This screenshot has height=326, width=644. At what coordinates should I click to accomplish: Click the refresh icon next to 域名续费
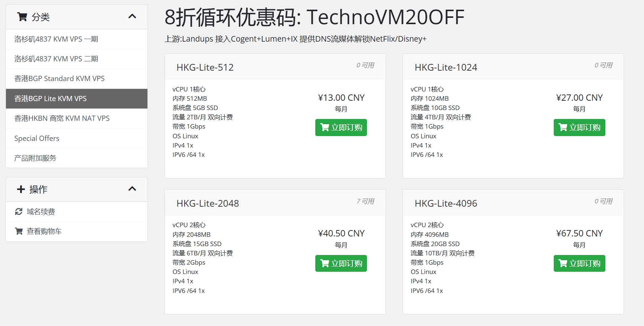(x=19, y=212)
